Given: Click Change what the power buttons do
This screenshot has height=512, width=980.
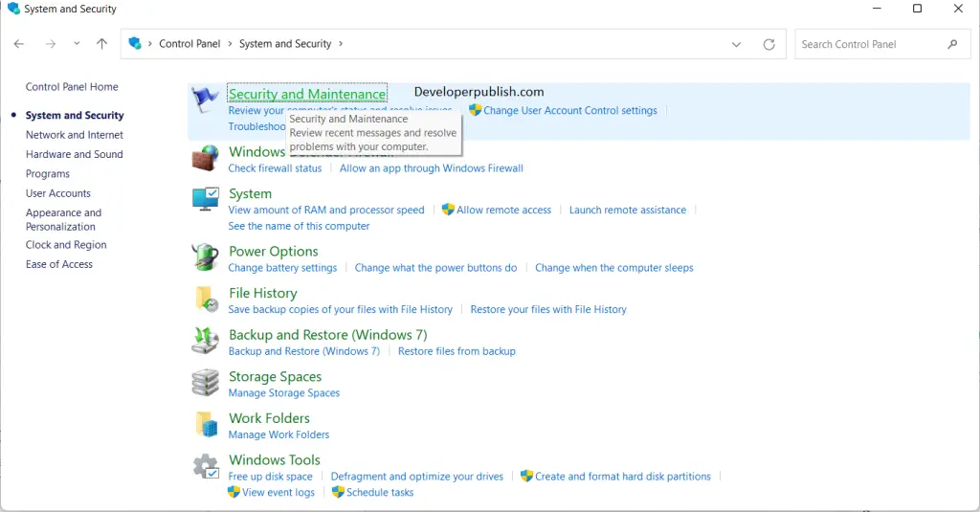Looking at the screenshot, I should [x=435, y=268].
